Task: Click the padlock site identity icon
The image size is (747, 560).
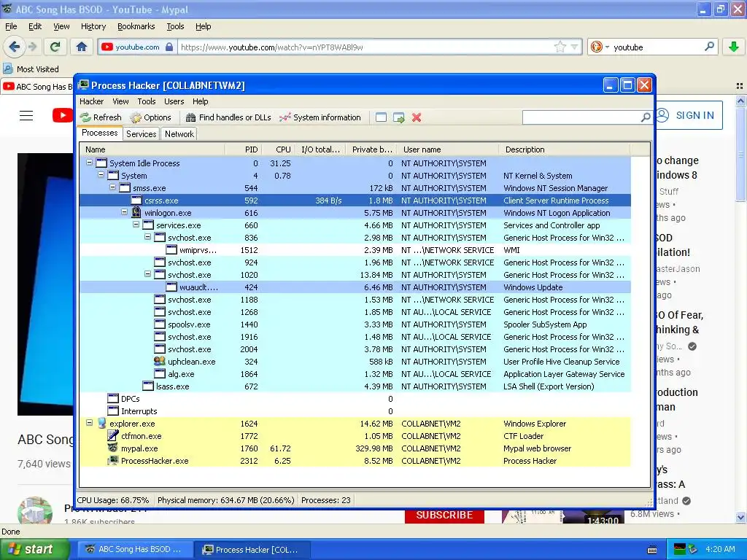Action: 169,47
